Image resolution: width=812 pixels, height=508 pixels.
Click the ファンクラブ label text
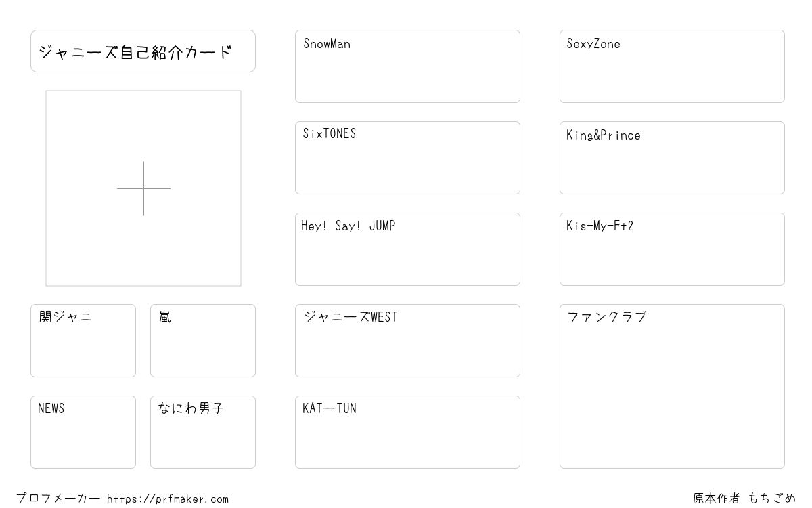point(607,317)
